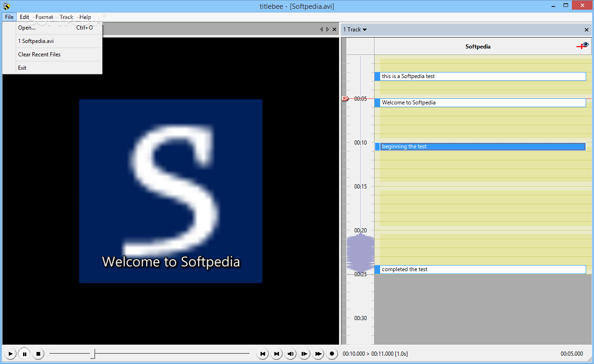Viewport: 594px width, 364px height.
Task: Jump to the next subtitle
Action: [x=277, y=354]
